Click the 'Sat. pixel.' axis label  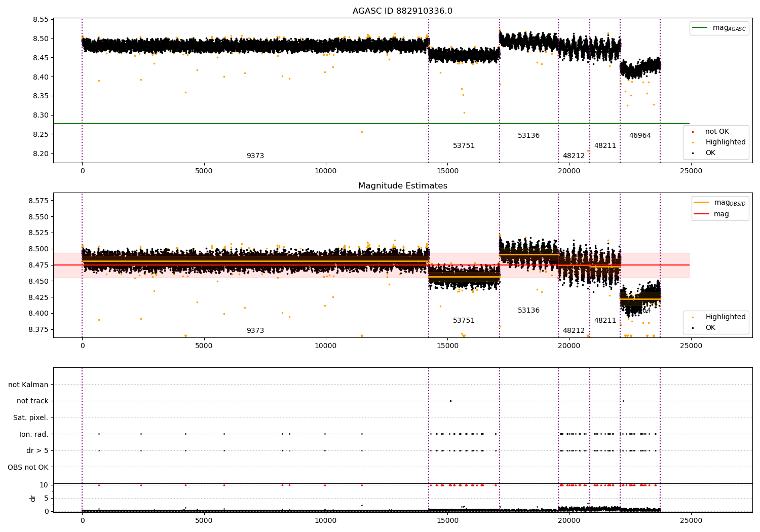click(x=31, y=417)
